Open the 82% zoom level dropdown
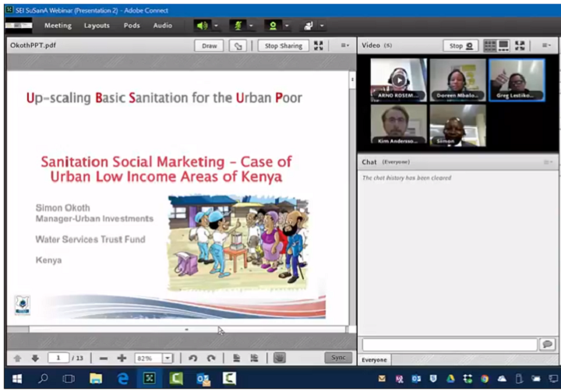The height and width of the screenshot is (392, 561). click(x=168, y=358)
